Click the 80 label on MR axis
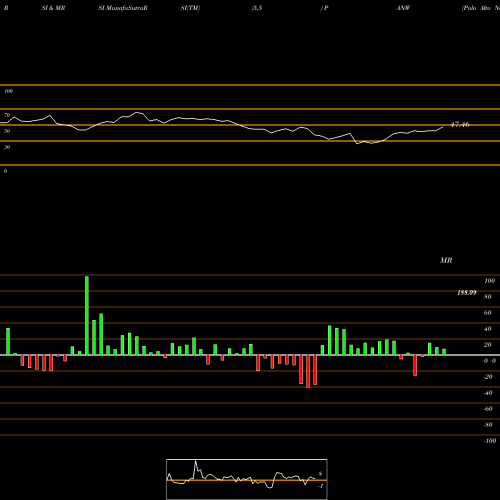Viewport: 500px width, 500px height. point(488,297)
